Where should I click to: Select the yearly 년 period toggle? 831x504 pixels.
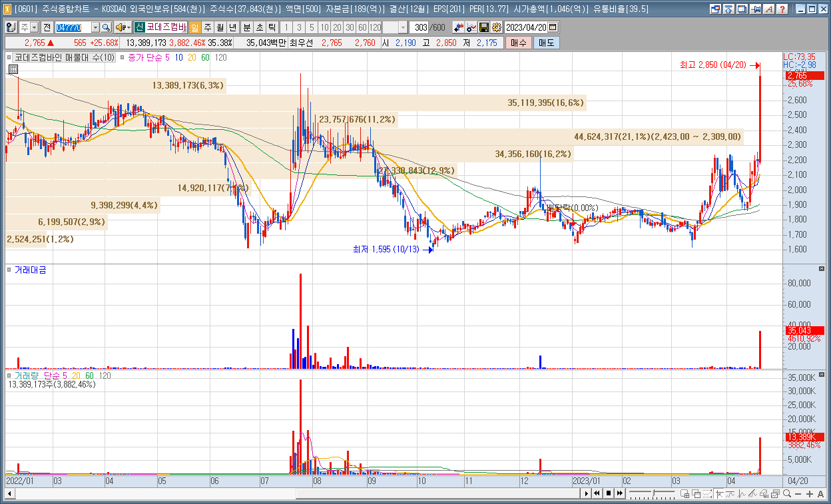point(232,27)
